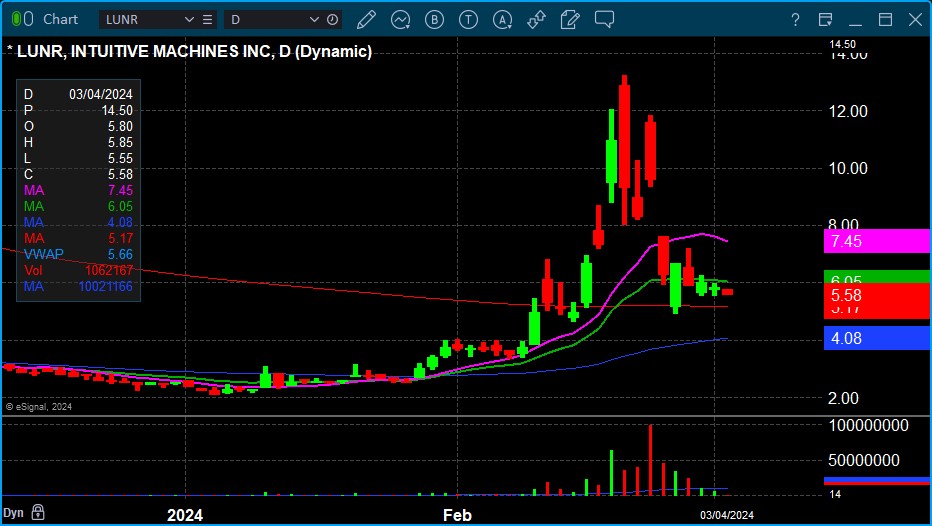This screenshot has width=932, height=526.
Task: Click the tallest red volume bar
Action: (650, 460)
